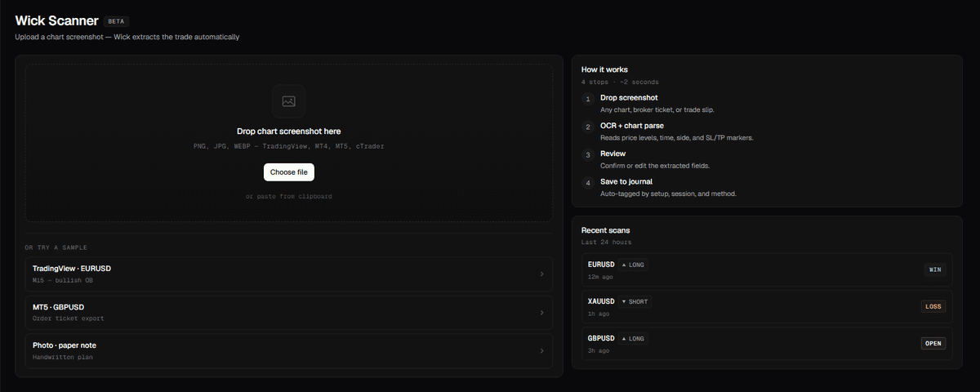This screenshot has height=392, width=980.
Task: Click the LONG tag next to EURUSD
Action: point(634,265)
